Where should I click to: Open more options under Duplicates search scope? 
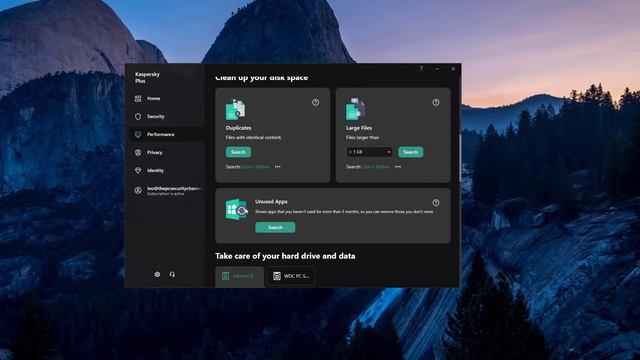pos(278,167)
